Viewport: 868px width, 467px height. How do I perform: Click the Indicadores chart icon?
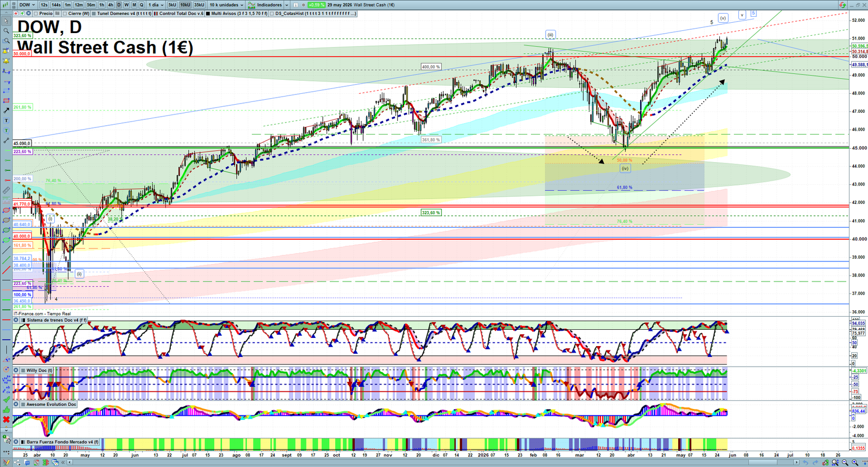pyautogui.click(x=251, y=5)
